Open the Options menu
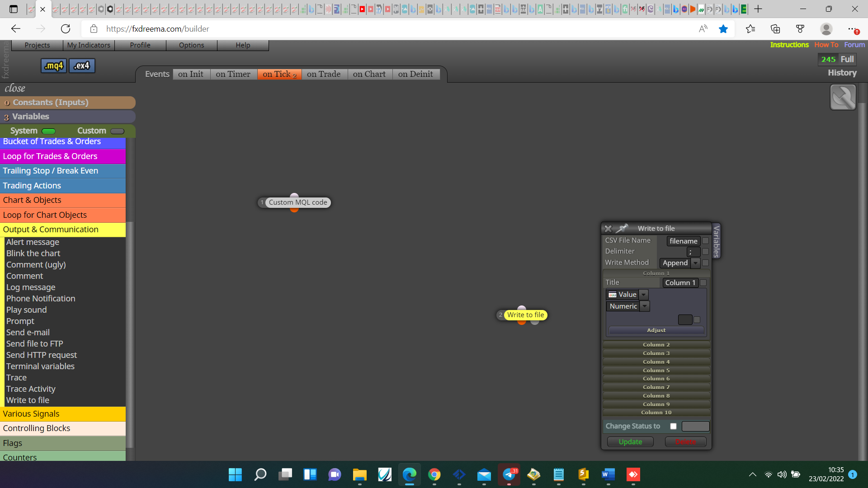This screenshot has width=868, height=488. pyautogui.click(x=192, y=45)
